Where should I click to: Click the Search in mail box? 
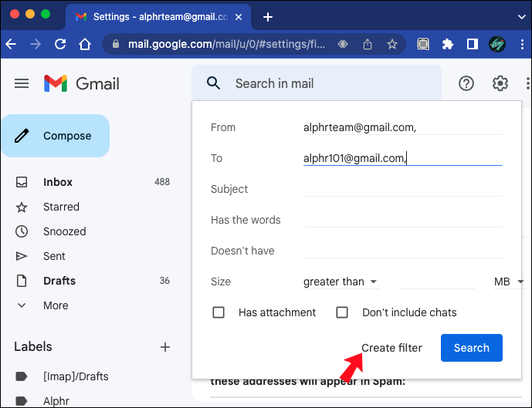point(317,83)
